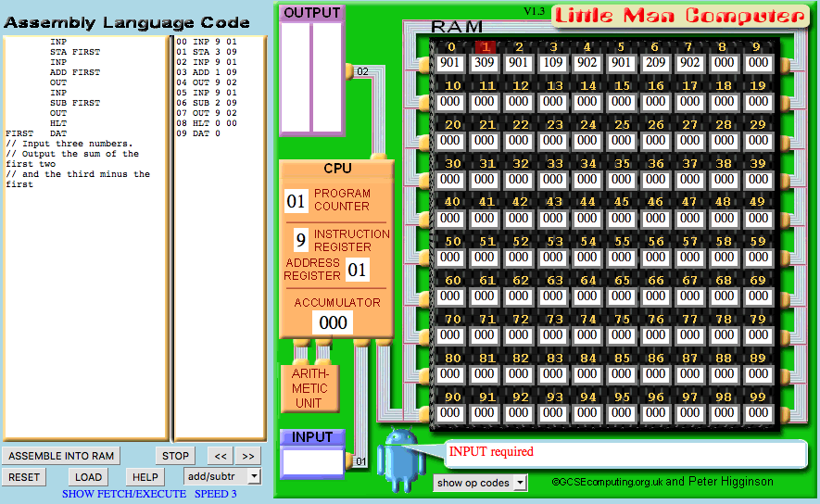Click the RESET button

click(24, 477)
